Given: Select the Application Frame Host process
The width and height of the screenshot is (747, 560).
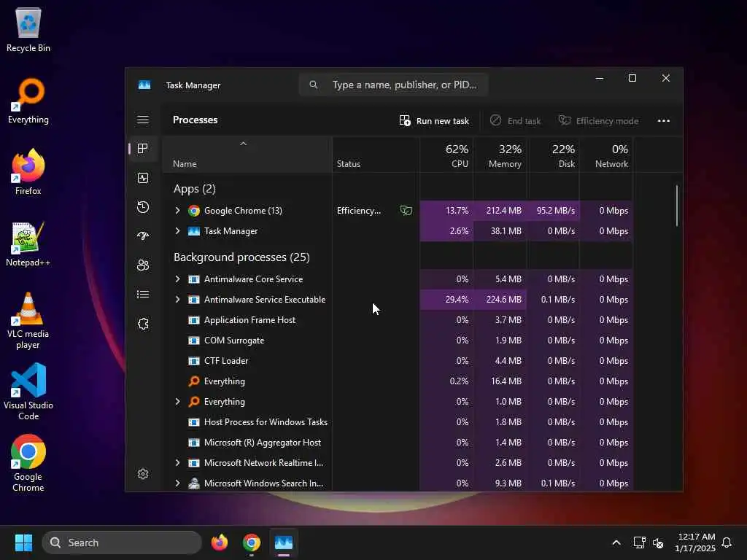Looking at the screenshot, I should point(398,320).
